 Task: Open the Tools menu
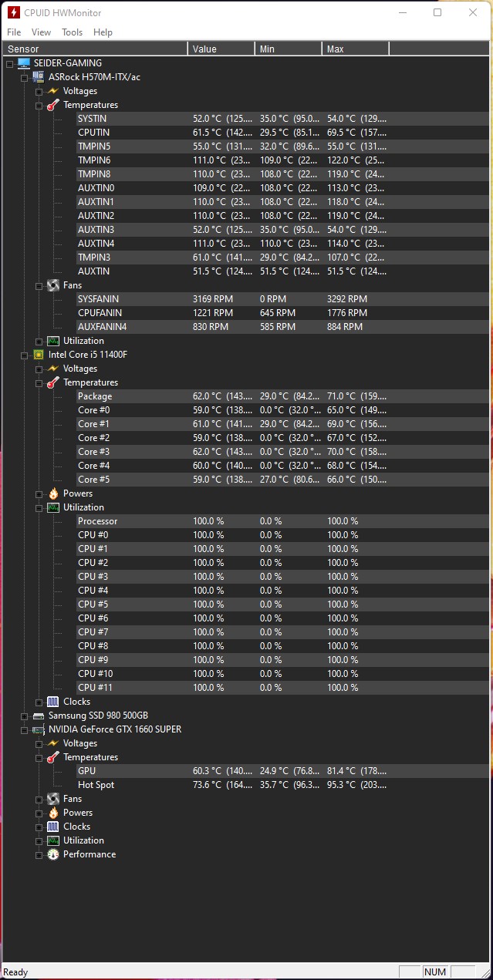pos(72,32)
